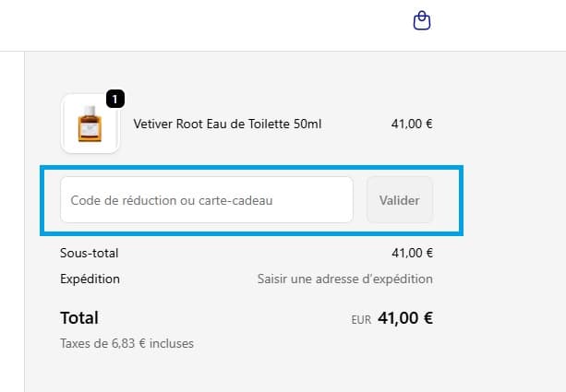Click Saisir une adresse d'expédition text
This screenshot has height=392, width=566.
point(344,279)
